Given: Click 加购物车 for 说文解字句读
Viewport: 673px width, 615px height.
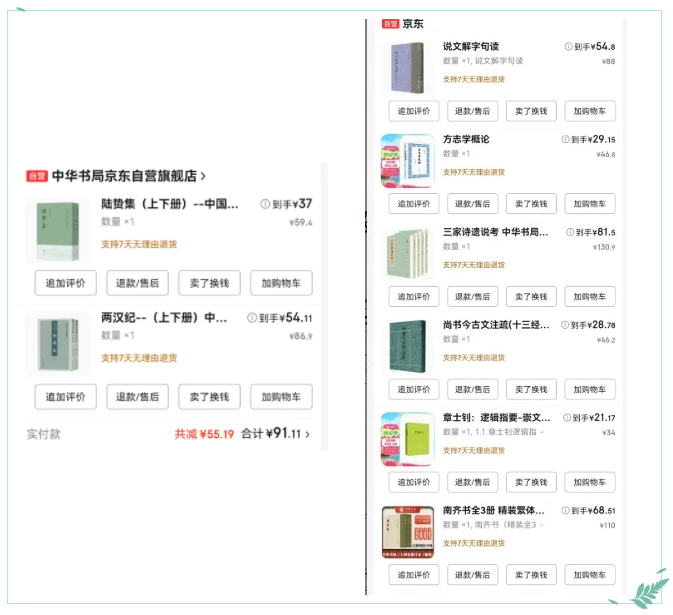Looking at the screenshot, I should click(590, 111).
